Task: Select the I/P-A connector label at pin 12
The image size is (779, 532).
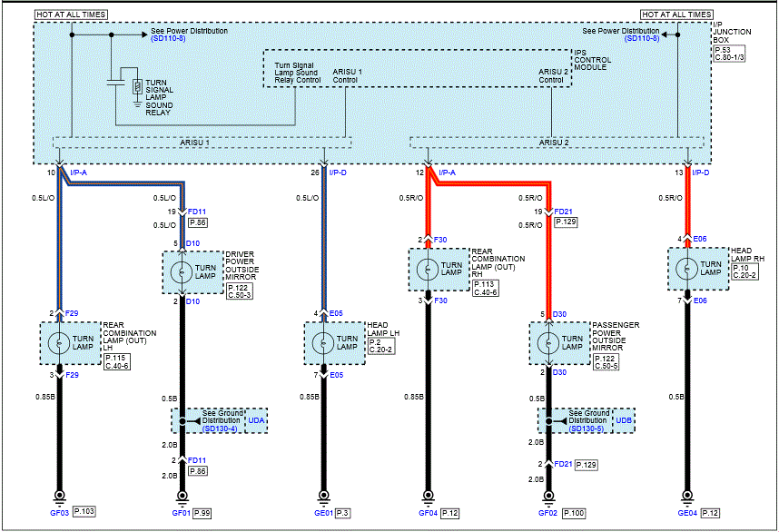Action: (447, 172)
